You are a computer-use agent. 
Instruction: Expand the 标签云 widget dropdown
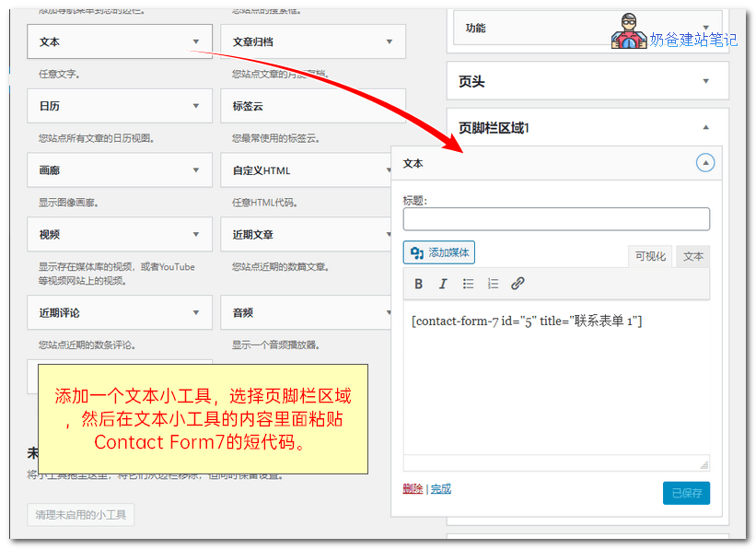[390, 106]
